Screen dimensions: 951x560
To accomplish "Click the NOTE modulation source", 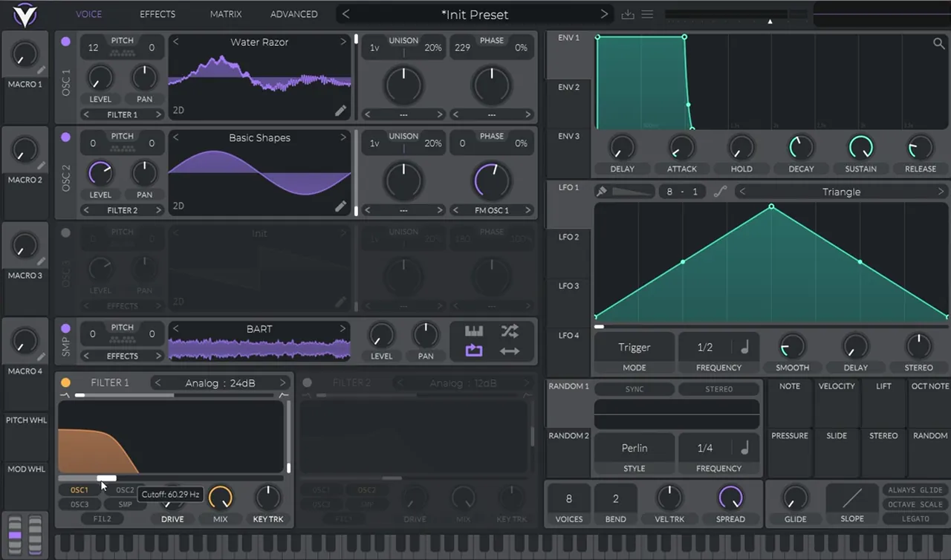I will 790,403.
